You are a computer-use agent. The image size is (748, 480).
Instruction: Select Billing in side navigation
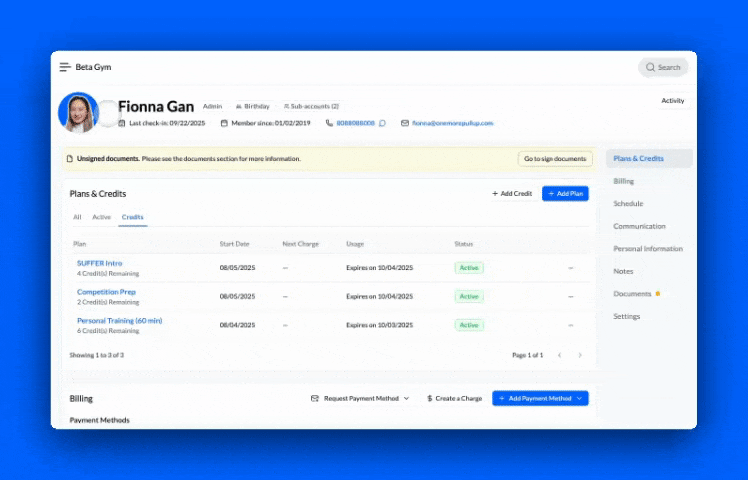tap(623, 181)
